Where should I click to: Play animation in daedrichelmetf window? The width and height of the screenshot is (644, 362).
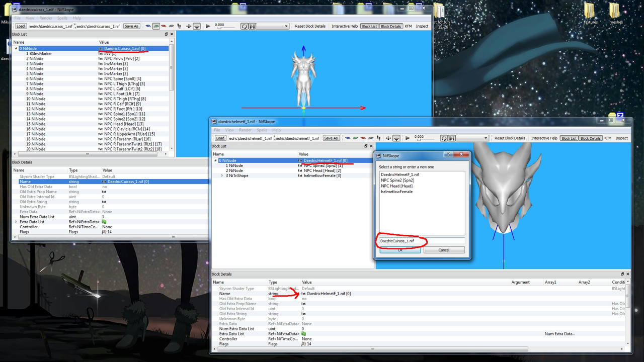pos(408,138)
